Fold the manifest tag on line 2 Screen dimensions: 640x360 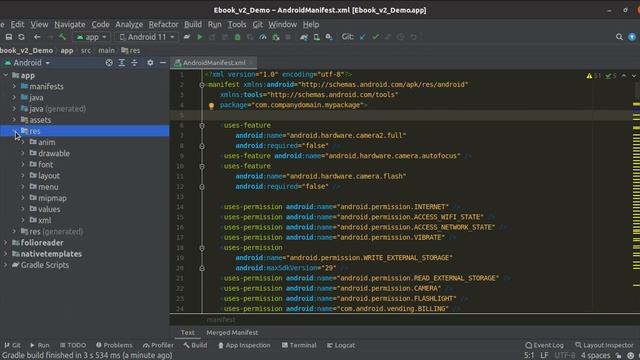[x=202, y=85]
